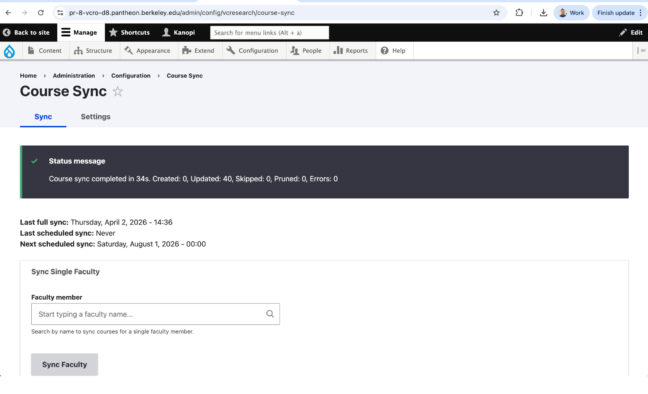648x394 pixels.
Task: Click the Search for menu links field
Action: point(269,33)
